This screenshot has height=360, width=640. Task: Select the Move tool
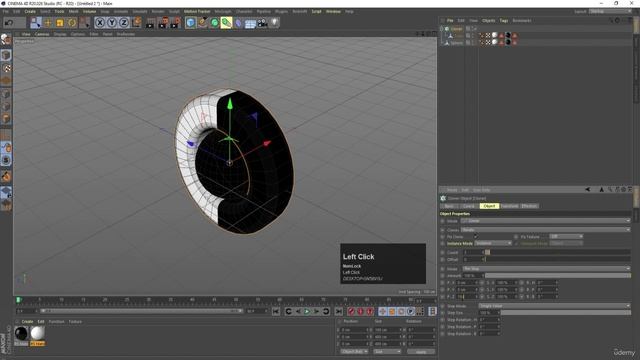pyautogui.click(x=48, y=23)
